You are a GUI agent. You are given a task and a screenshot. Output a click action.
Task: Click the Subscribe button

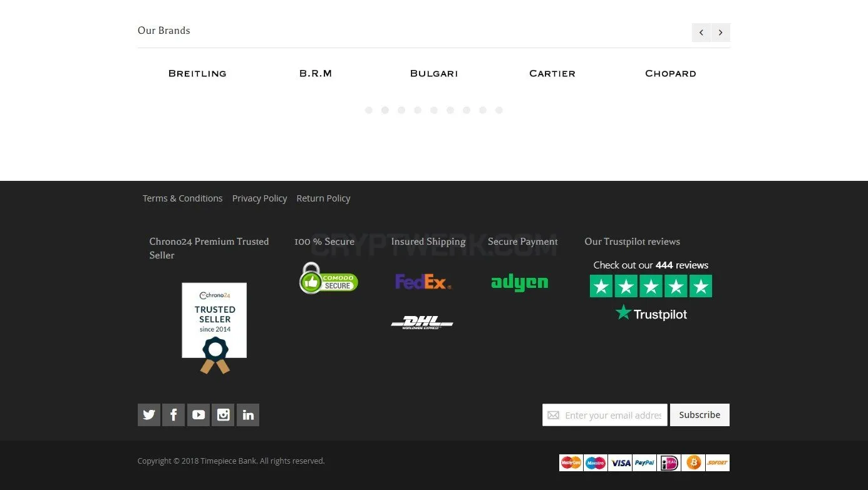700,415
